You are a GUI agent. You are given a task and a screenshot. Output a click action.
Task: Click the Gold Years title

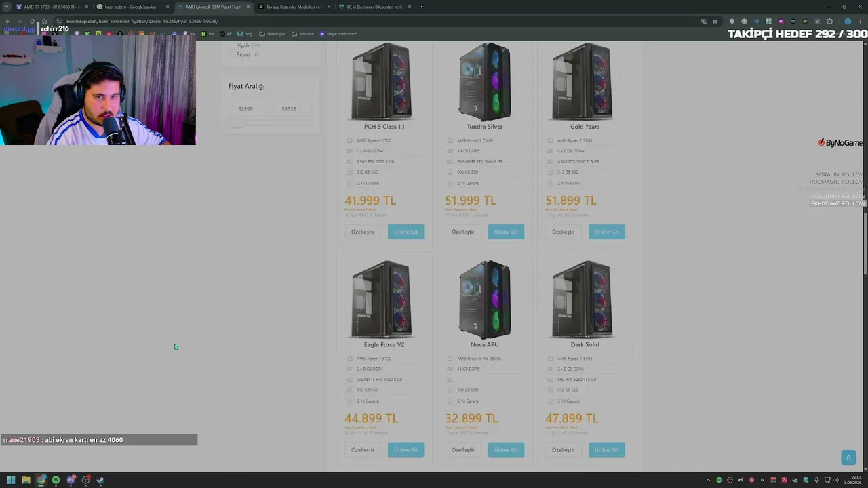[585, 127]
